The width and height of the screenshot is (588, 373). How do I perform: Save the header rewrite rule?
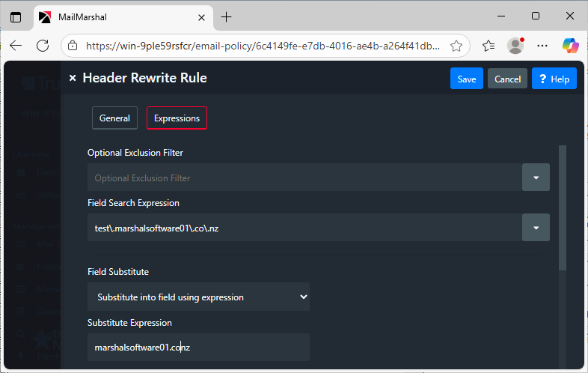467,79
